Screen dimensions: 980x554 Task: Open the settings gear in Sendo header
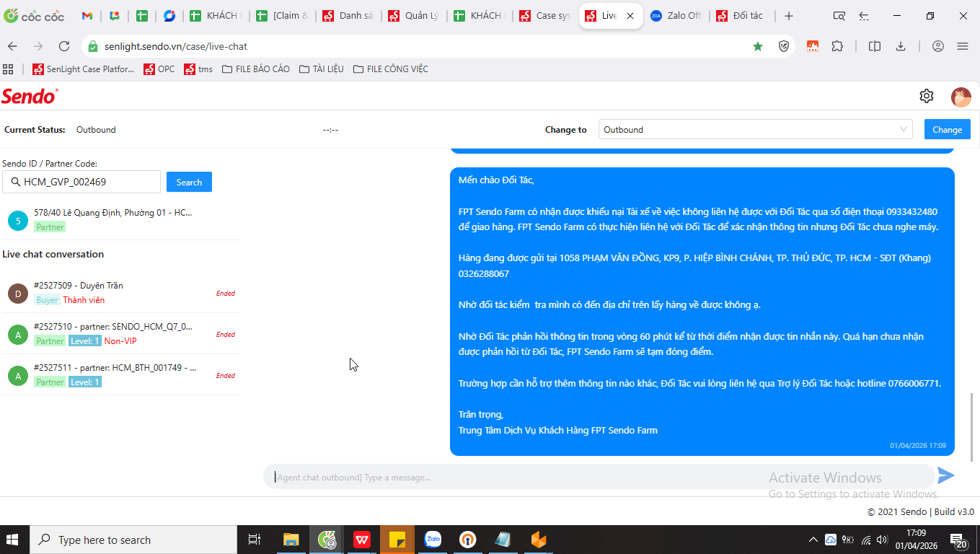tap(927, 96)
